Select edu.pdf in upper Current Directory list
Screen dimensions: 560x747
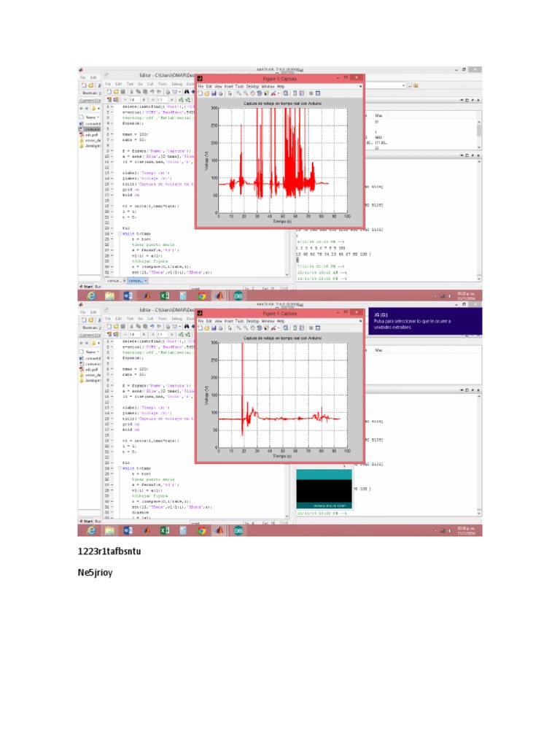coord(90,134)
